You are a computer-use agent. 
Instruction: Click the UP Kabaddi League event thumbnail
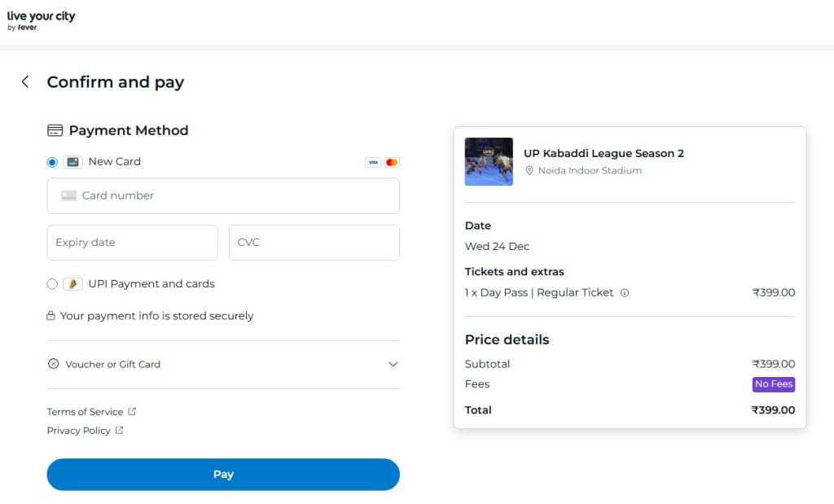(x=488, y=161)
